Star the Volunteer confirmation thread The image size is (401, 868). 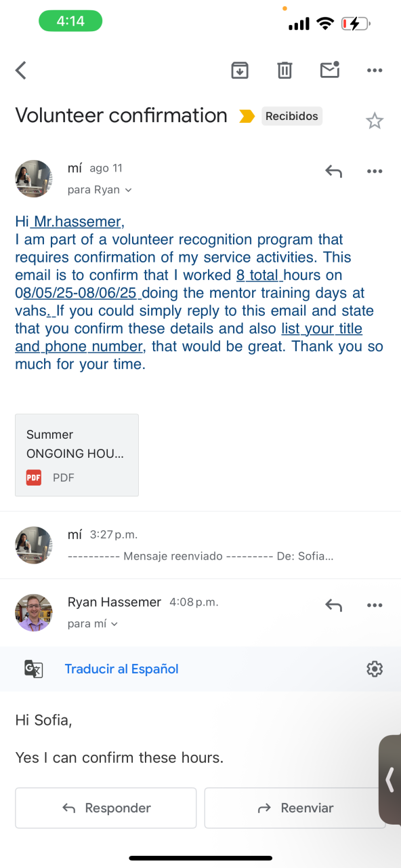pyautogui.click(x=375, y=121)
